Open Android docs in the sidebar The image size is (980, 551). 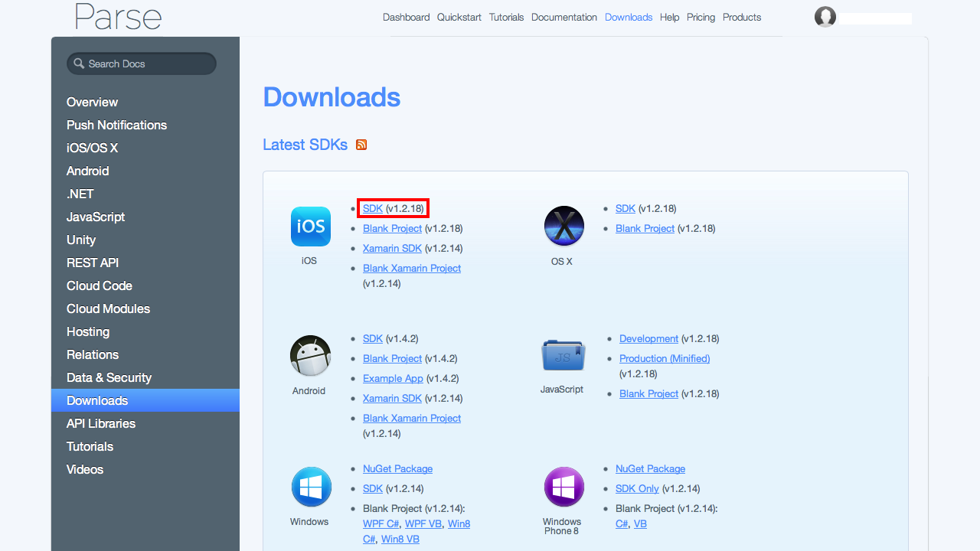coord(87,171)
